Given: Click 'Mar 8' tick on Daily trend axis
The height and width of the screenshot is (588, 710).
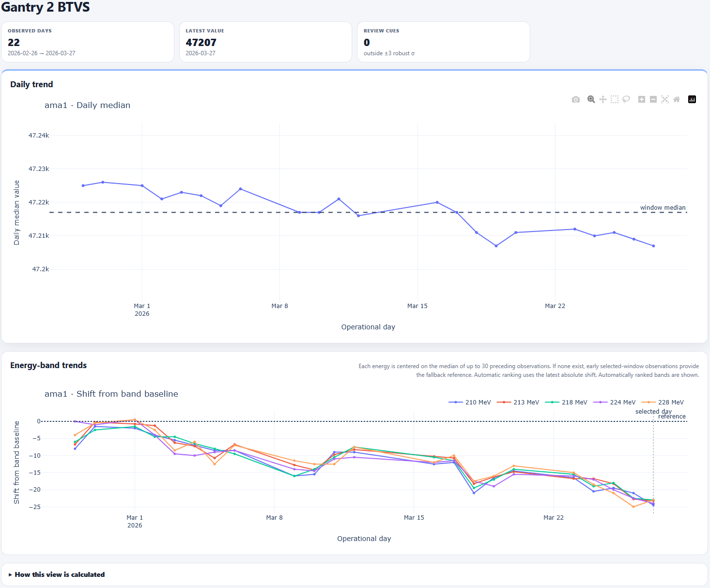Looking at the screenshot, I should [279, 306].
